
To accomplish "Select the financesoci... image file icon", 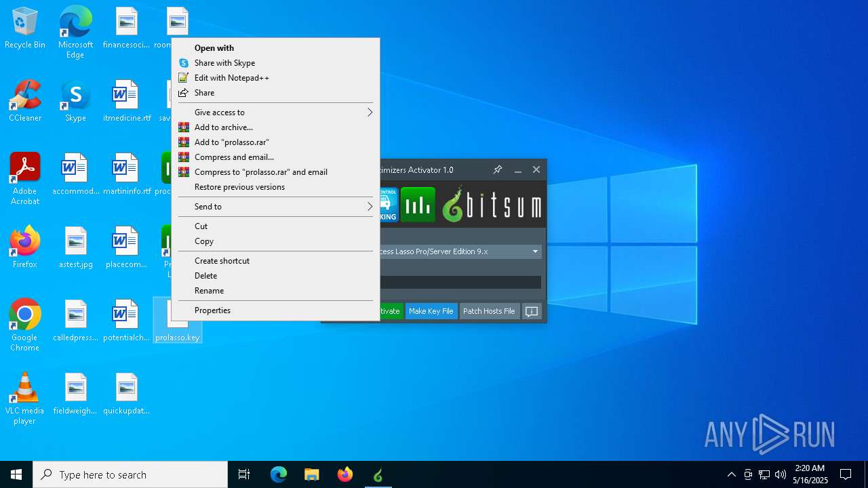I will coord(126,28).
